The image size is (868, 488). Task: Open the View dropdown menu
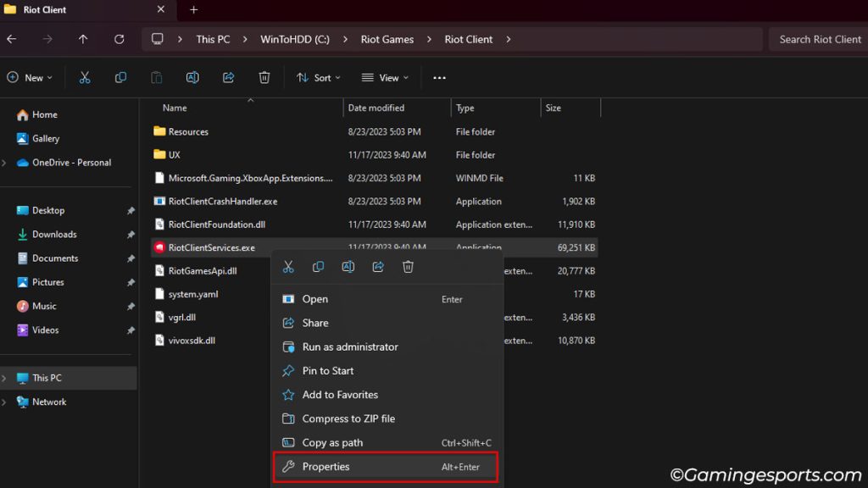point(386,78)
